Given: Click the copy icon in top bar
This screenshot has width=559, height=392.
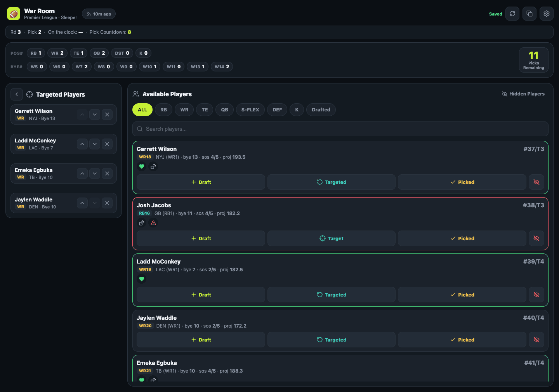Looking at the screenshot, I should [x=529, y=14].
